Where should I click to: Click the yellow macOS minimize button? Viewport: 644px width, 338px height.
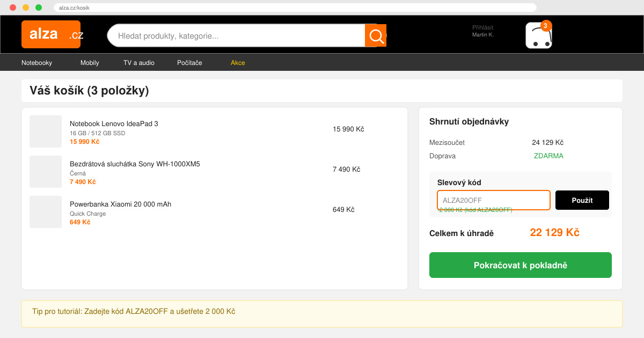26,8
